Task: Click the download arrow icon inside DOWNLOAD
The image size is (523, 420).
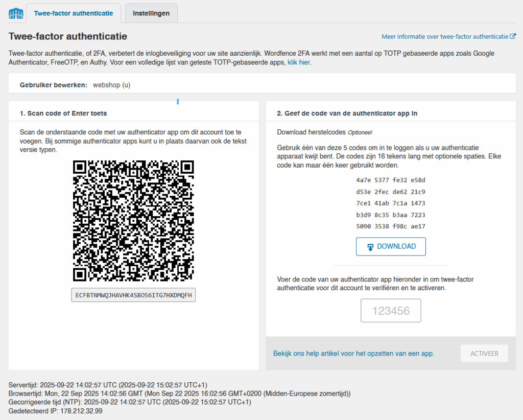Action: [x=370, y=247]
